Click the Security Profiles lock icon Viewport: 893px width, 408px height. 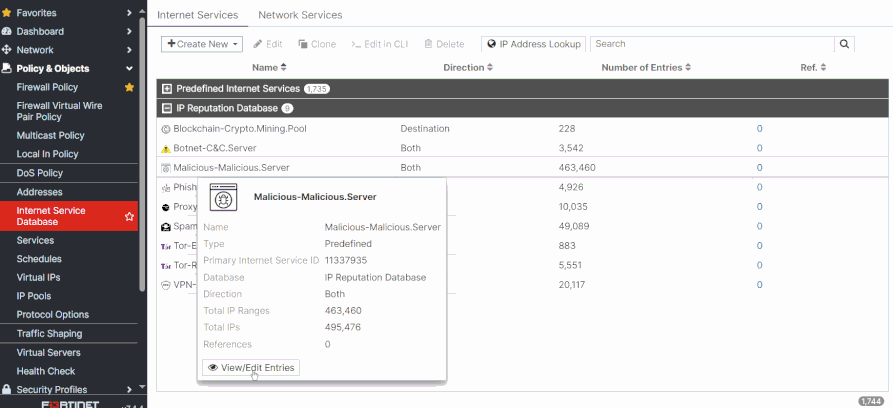tap(7, 389)
